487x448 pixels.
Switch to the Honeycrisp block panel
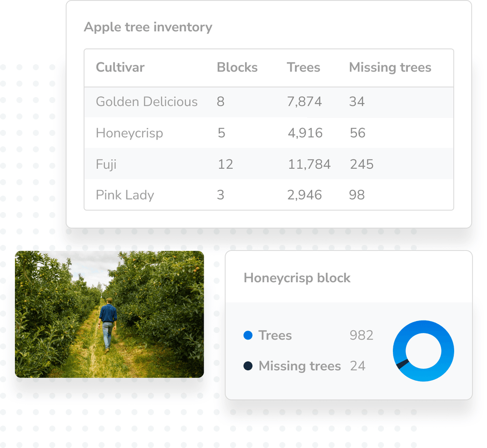click(297, 278)
